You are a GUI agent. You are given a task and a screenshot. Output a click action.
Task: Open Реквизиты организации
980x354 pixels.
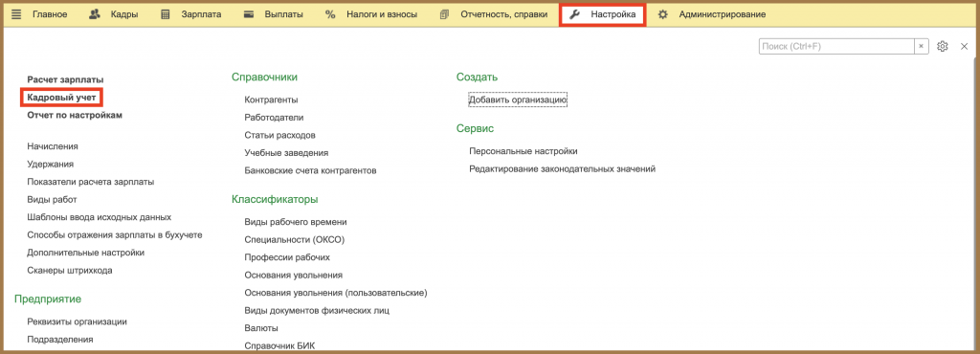point(77,321)
